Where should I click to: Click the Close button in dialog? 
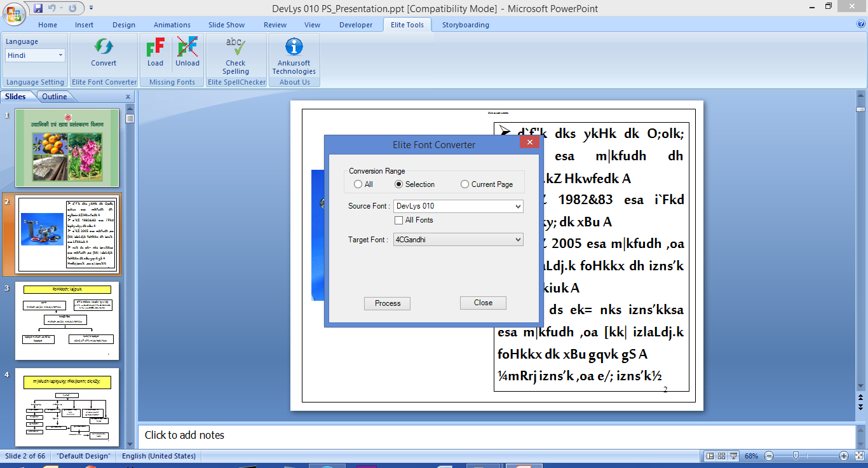point(483,303)
